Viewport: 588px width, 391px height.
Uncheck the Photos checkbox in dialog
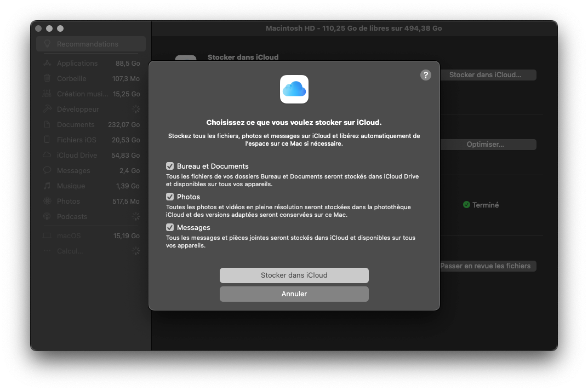[170, 197]
